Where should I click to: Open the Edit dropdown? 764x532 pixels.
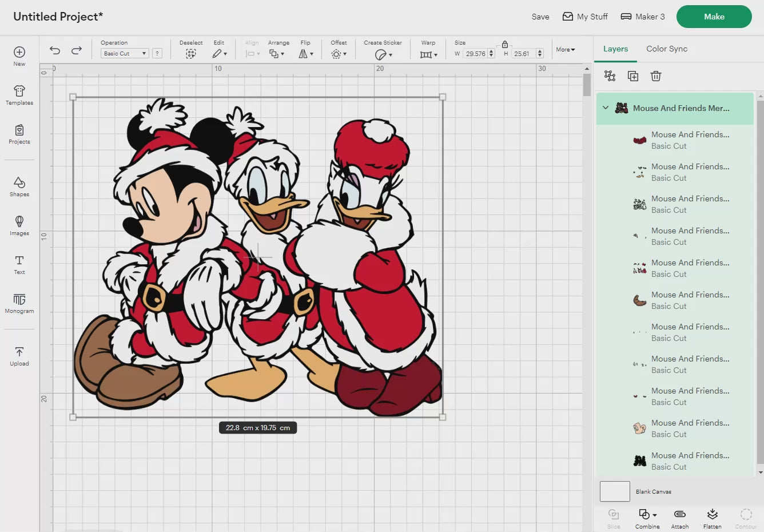point(220,54)
